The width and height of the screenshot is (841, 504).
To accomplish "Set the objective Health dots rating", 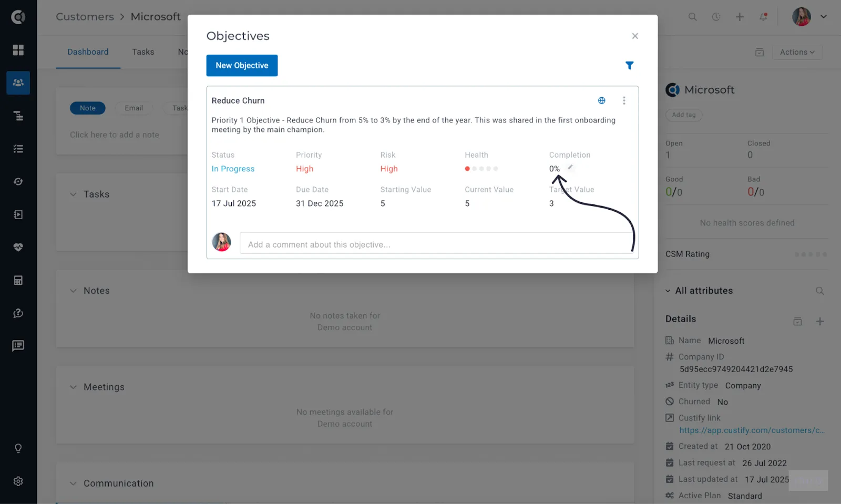I will [481, 169].
